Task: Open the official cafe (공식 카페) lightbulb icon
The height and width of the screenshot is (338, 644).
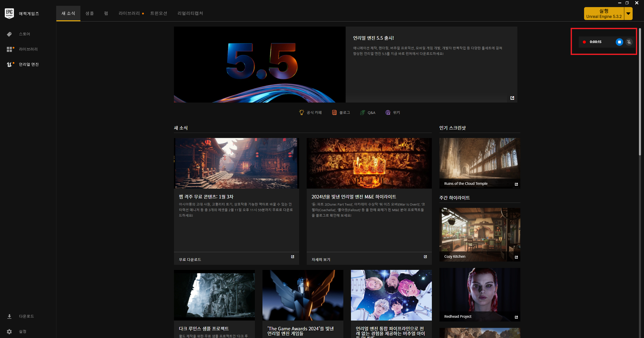Action: (x=301, y=112)
